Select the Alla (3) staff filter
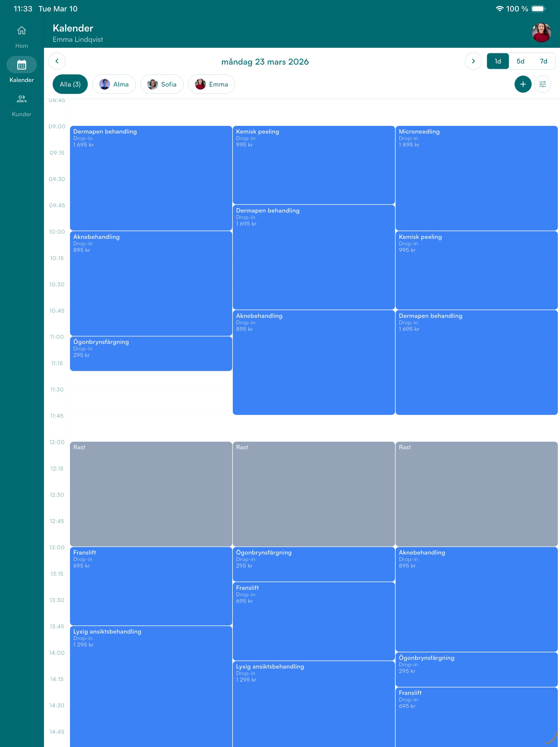Image resolution: width=560 pixels, height=747 pixels. 70,84
